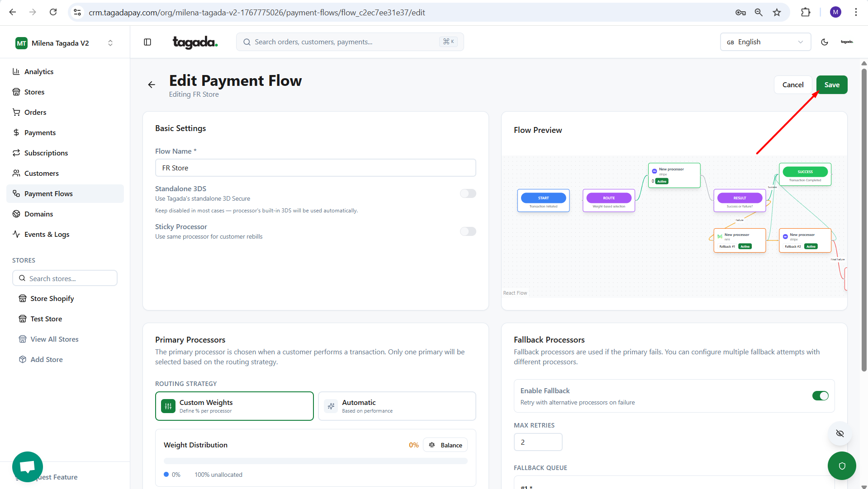Open the chat support bubble

coord(28,466)
